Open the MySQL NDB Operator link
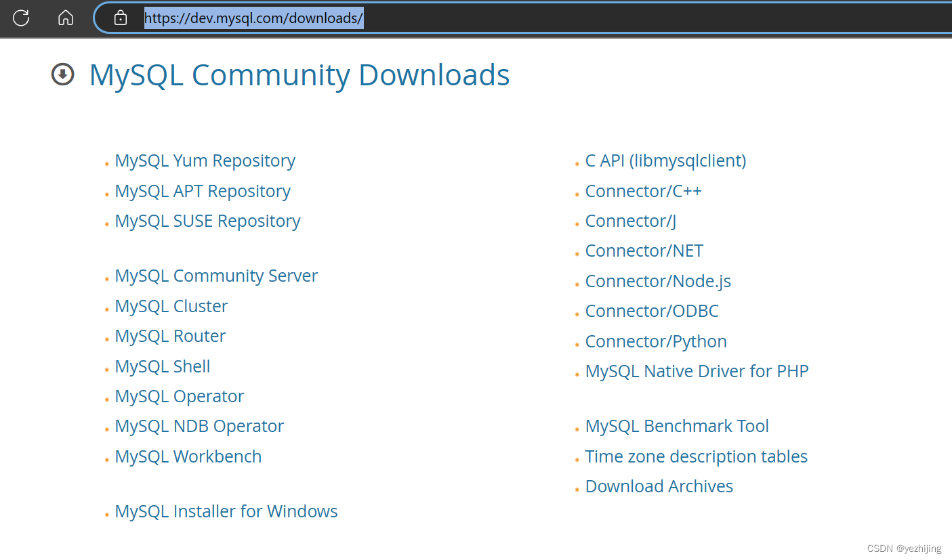952x560 pixels. click(x=199, y=426)
